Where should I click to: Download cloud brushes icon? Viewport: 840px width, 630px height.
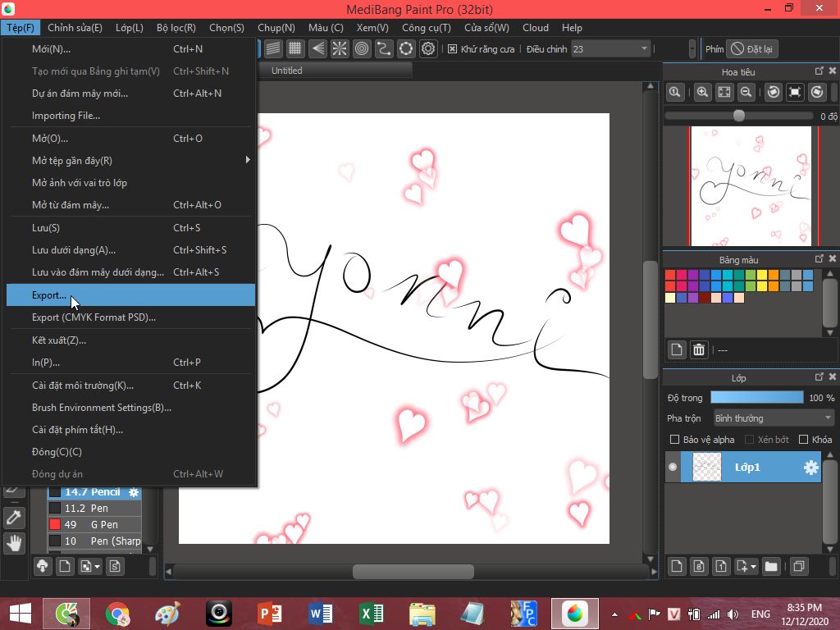pyautogui.click(x=43, y=566)
